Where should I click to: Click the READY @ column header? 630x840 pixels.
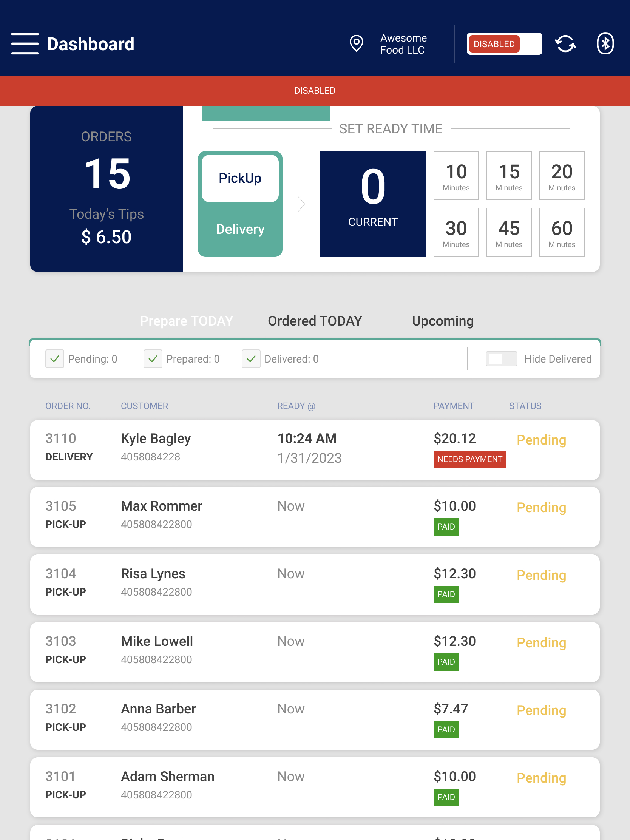[296, 406]
